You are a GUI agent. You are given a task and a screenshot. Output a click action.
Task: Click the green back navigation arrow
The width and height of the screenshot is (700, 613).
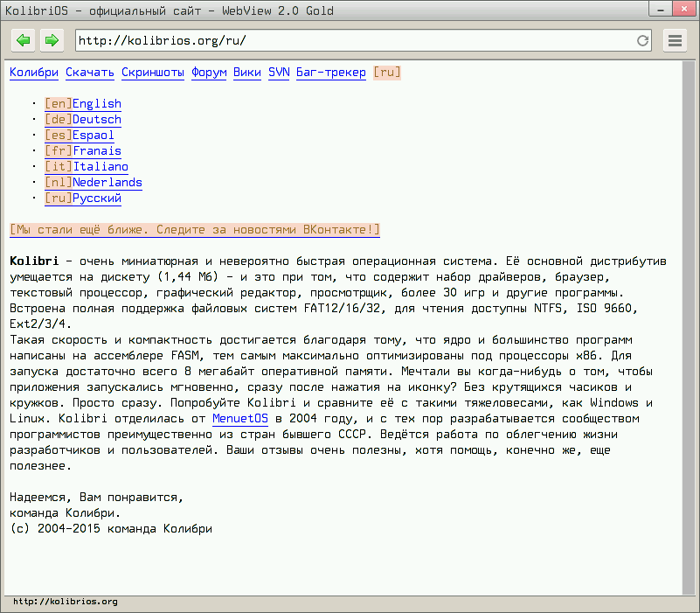(23, 40)
